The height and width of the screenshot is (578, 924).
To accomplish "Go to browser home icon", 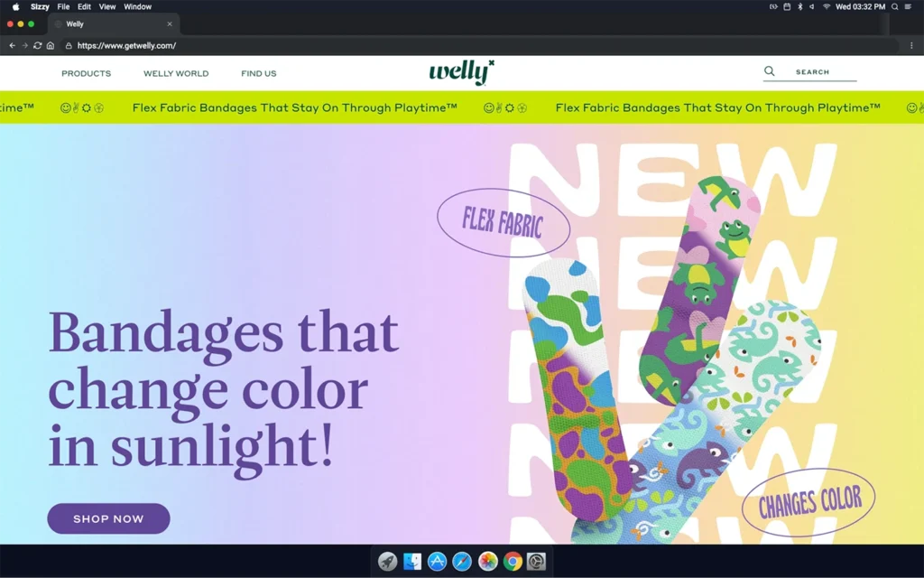I will click(51, 45).
